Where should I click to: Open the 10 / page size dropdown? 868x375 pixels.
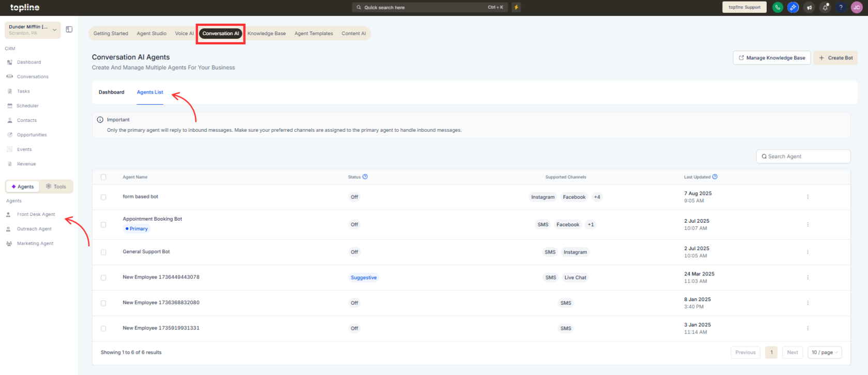pos(825,352)
